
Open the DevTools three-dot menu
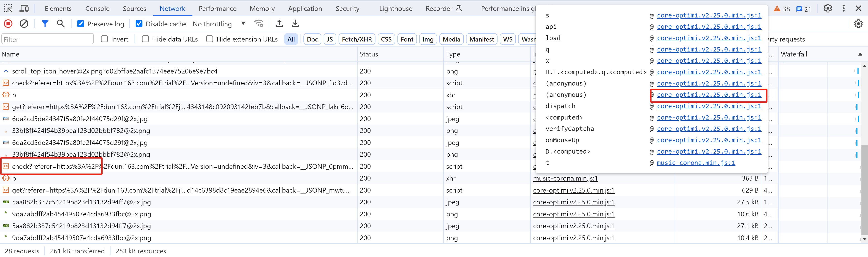pos(843,8)
